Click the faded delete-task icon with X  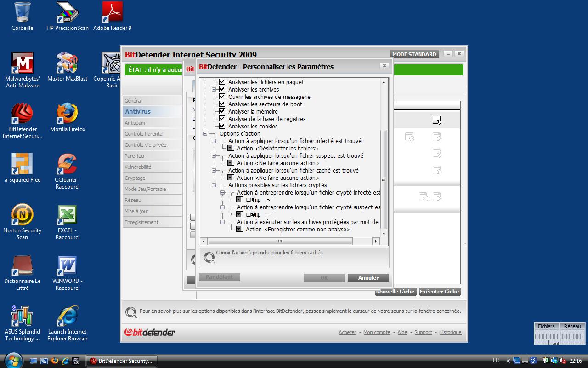(423, 197)
